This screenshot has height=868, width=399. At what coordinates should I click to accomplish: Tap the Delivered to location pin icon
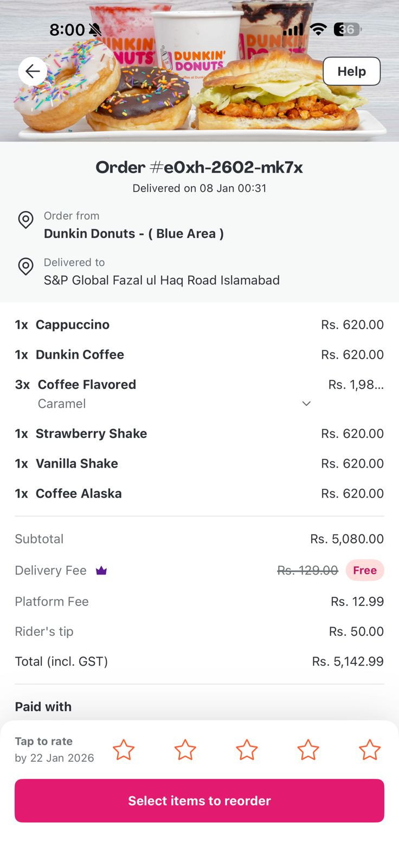(x=25, y=266)
